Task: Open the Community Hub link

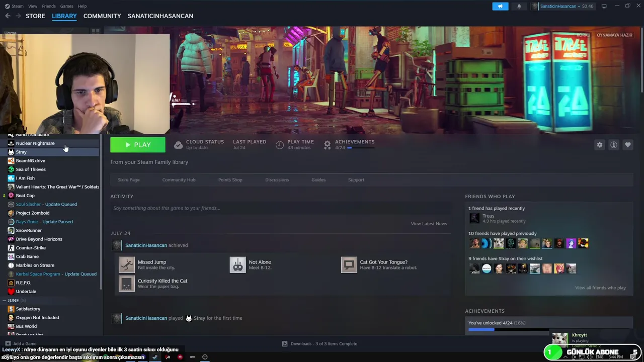Action: (x=179, y=180)
